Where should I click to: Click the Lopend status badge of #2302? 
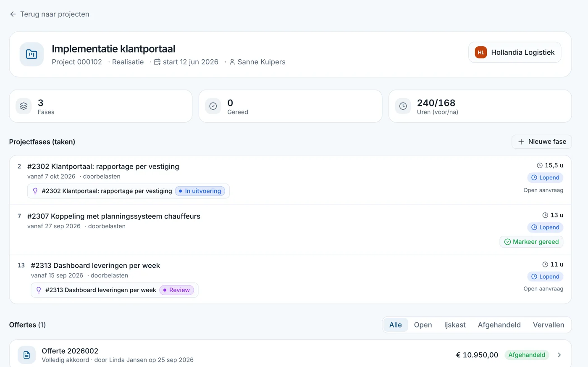545,178
